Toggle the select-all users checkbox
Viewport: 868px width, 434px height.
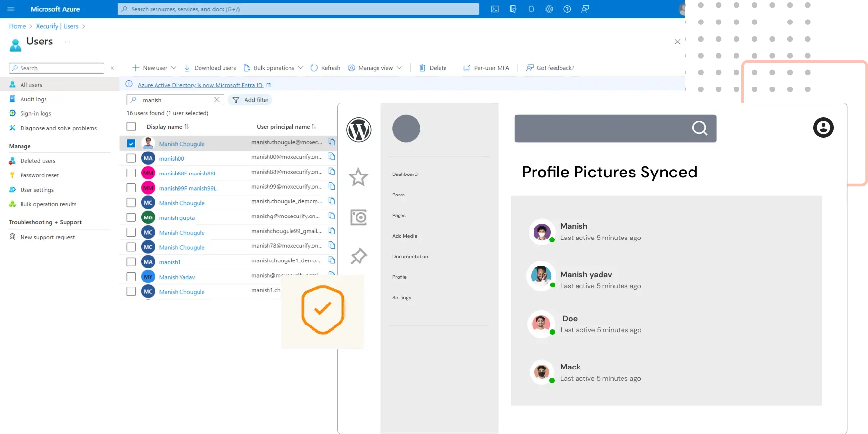pos(131,127)
